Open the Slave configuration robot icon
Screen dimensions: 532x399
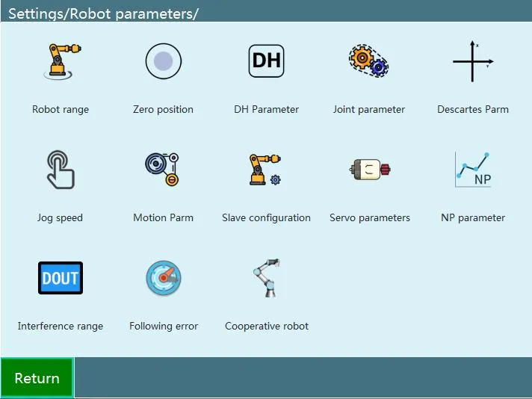265,170
